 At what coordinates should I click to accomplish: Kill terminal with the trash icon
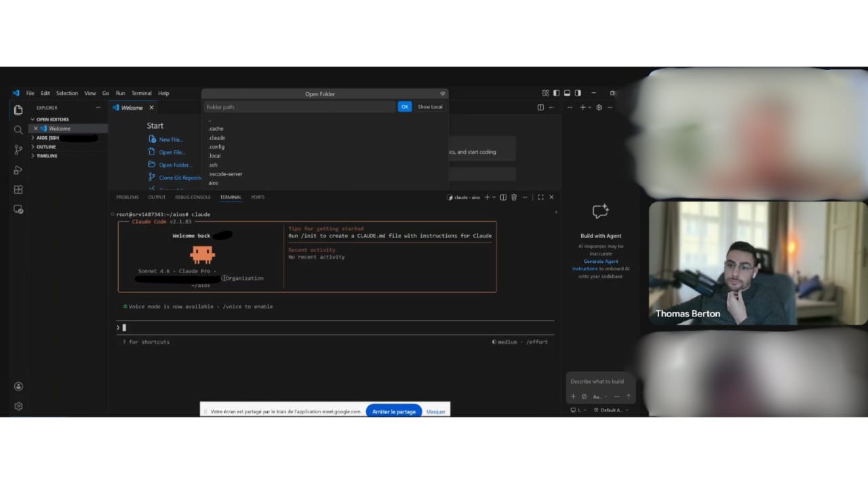(513, 197)
